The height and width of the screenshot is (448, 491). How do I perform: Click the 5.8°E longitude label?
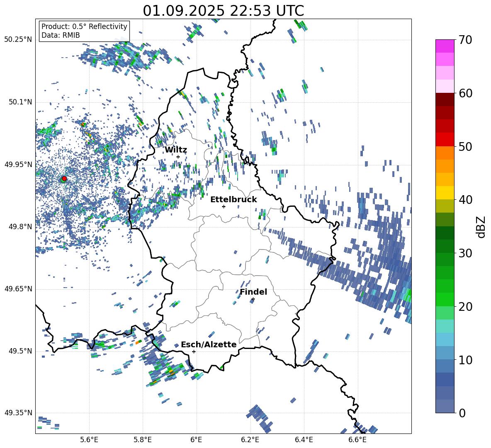click(143, 440)
